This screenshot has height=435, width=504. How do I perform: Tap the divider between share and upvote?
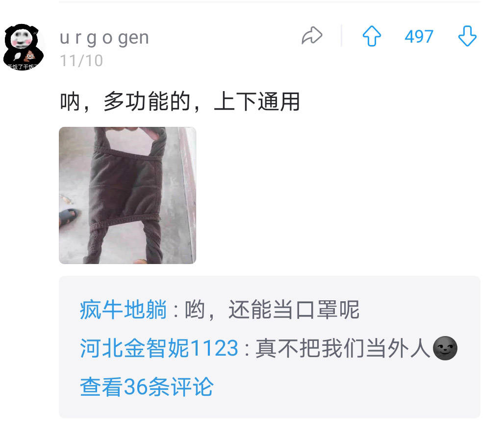tap(341, 36)
